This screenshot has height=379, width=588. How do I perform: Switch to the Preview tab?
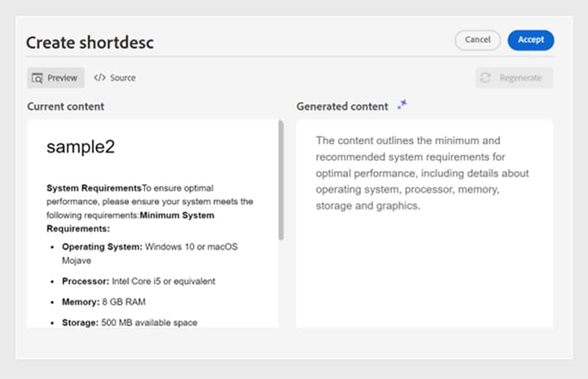click(55, 78)
